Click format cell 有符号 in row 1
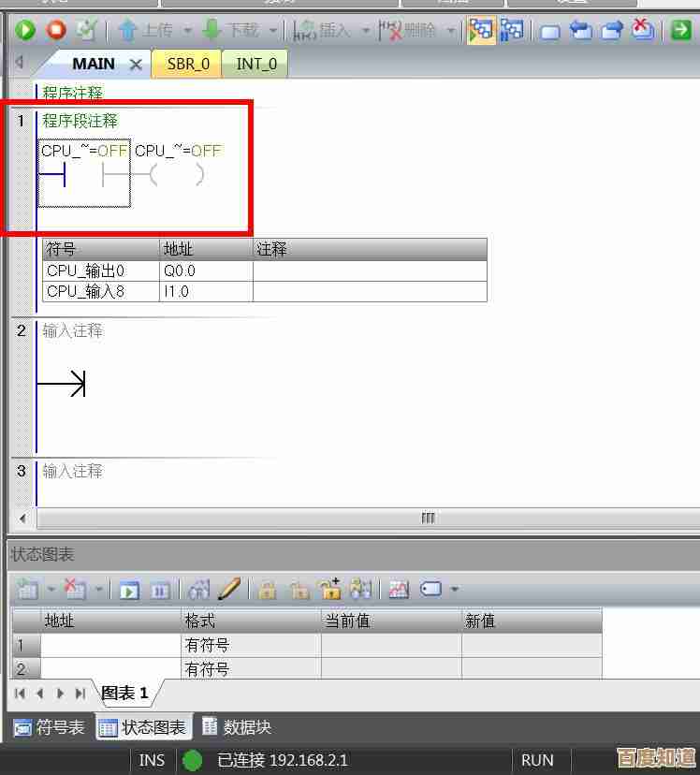700x775 pixels. (251, 645)
